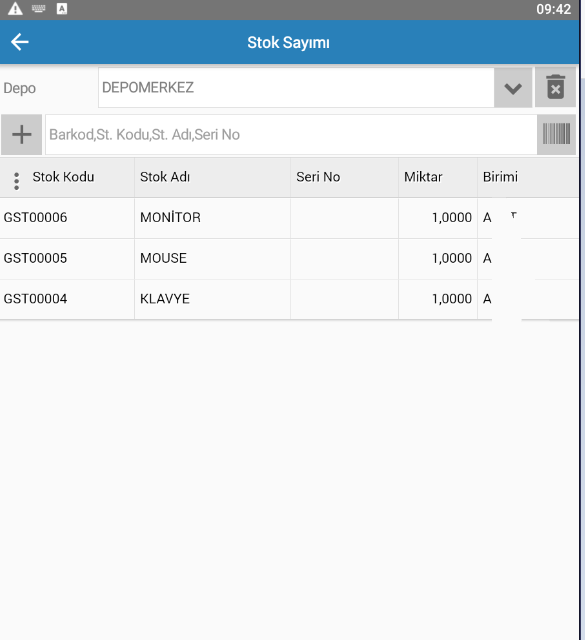Viewport: 585px width, 640px height.
Task: Tap the MONİTOR quantity 1,0000 cell
Action: [x=438, y=218]
